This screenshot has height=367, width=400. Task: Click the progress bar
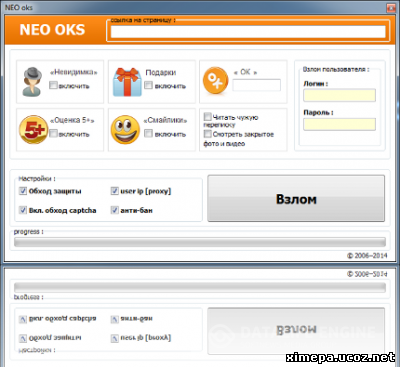pyautogui.click(x=200, y=242)
